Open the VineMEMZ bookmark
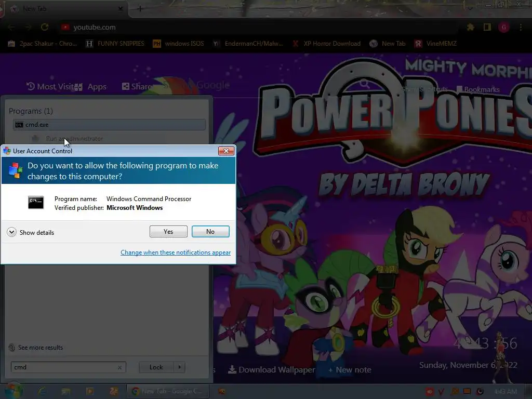The width and height of the screenshot is (532, 399). (x=436, y=44)
